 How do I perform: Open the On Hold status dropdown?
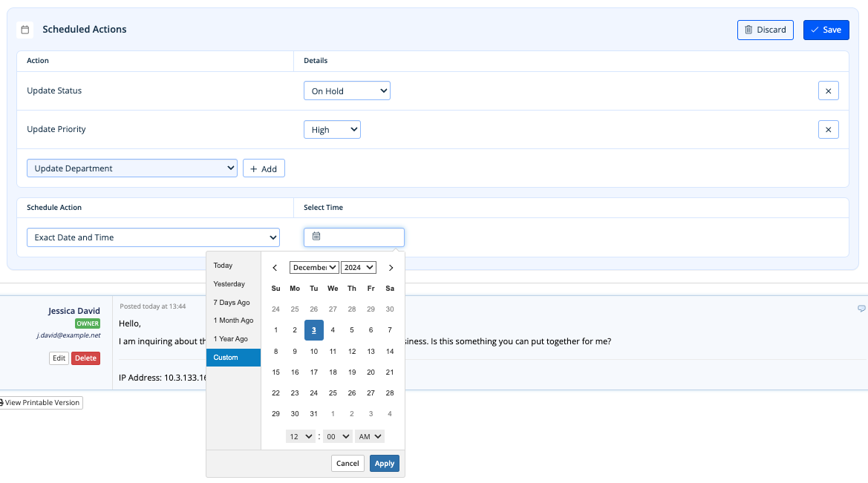pos(347,90)
